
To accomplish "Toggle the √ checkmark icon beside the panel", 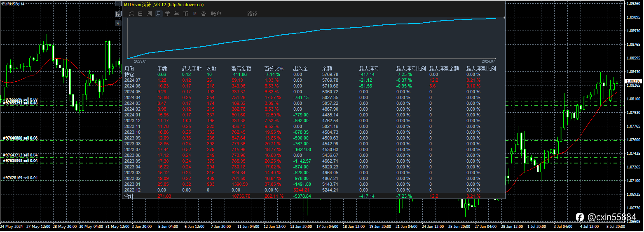I will tap(118, 23).
